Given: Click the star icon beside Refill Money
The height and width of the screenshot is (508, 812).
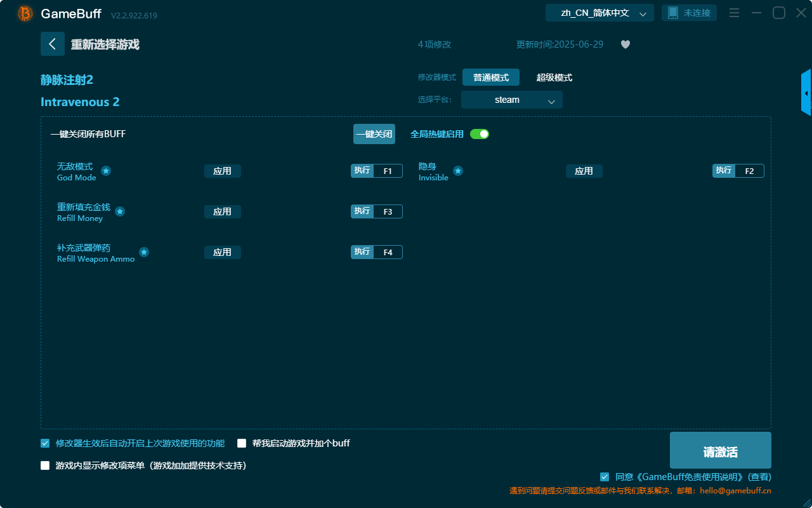Looking at the screenshot, I should coord(120,211).
